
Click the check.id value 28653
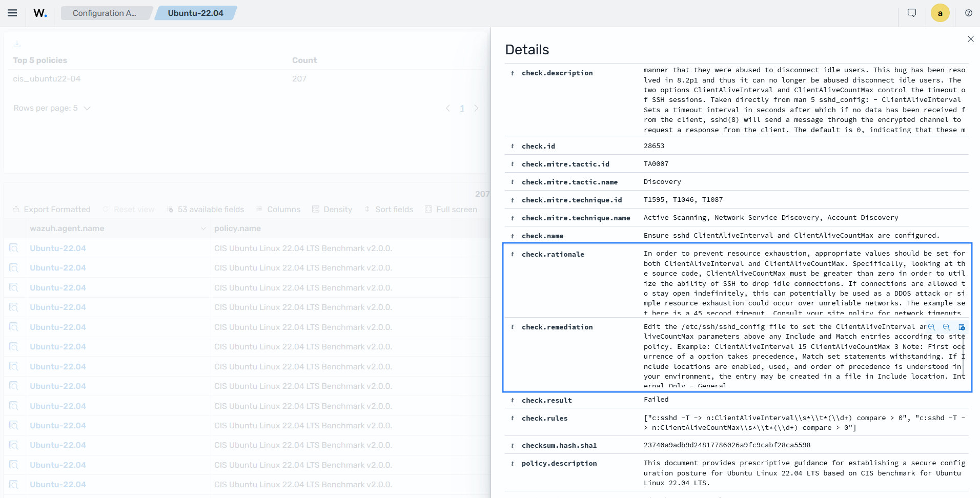point(654,146)
